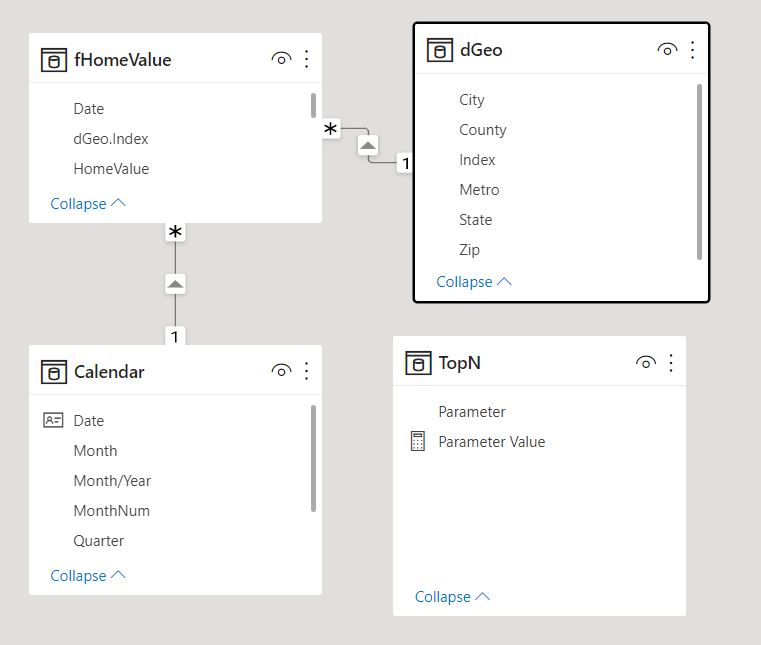Click the fHomeValue table icon
Screen dimensions: 761x645
[x=53, y=60]
